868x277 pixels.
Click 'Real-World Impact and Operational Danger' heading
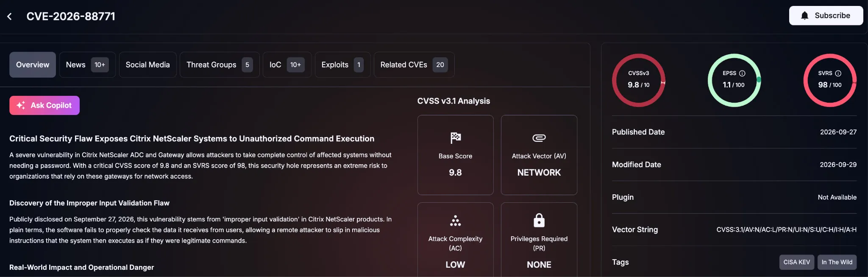(x=81, y=267)
